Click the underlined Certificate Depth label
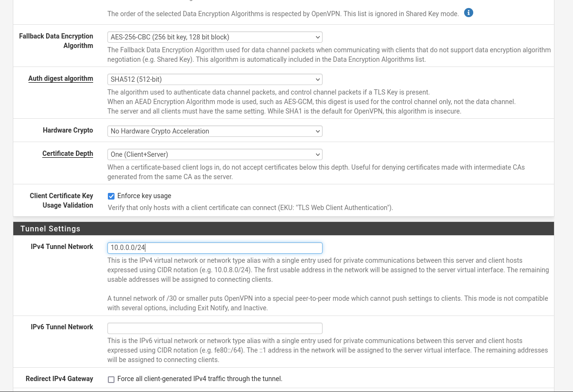This screenshot has height=392, width=573. coord(67,153)
